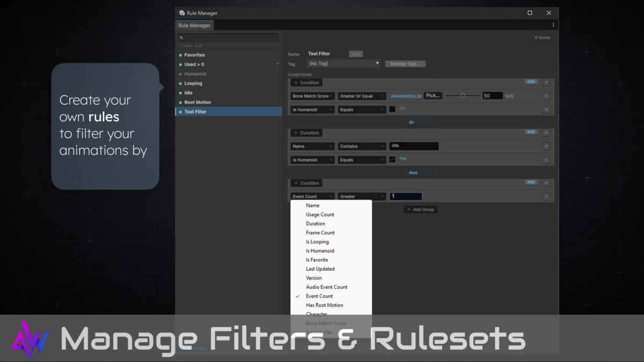Check the Is Humanoid 'No' checkbox
Viewport: 644px width, 362px height.
coord(392,109)
